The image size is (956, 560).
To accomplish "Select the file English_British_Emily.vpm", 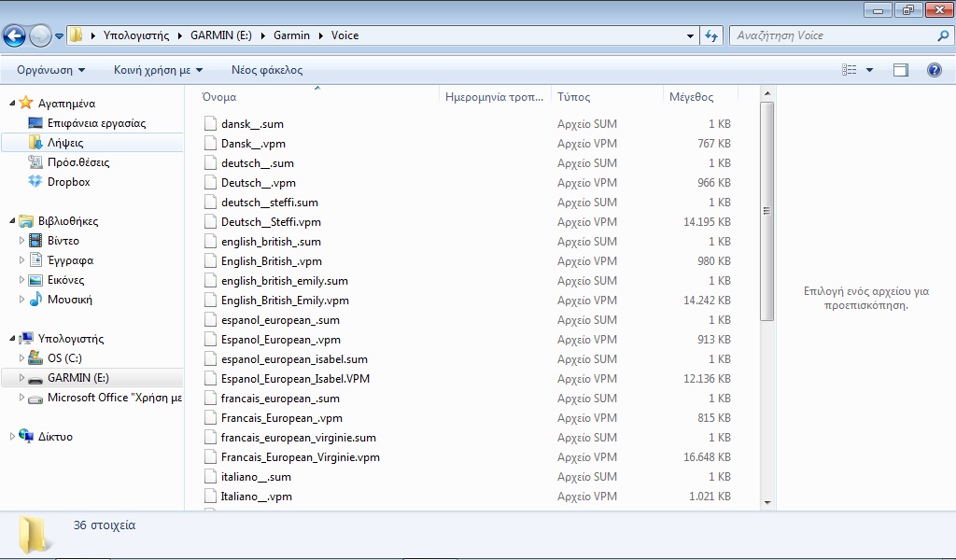I will point(285,301).
